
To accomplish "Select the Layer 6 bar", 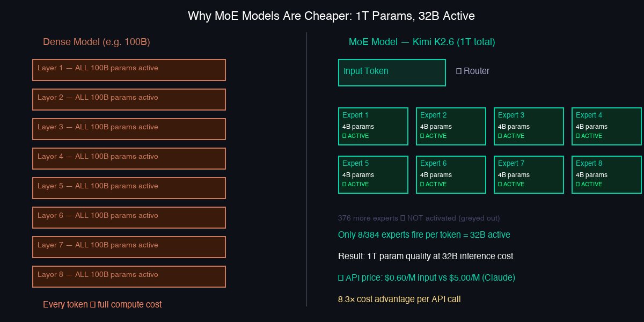I will pyautogui.click(x=129, y=217).
